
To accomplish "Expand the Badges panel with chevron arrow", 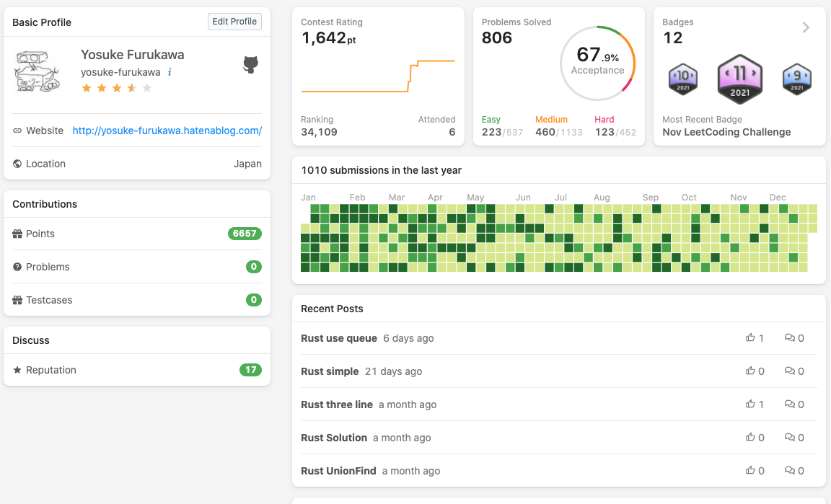I will [x=806, y=27].
